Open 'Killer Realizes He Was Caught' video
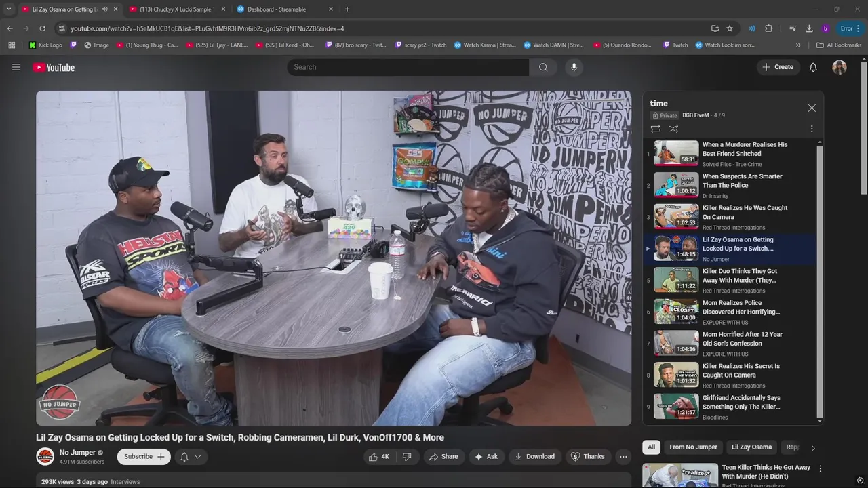Image resolution: width=868 pixels, height=488 pixels. [x=729, y=217]
